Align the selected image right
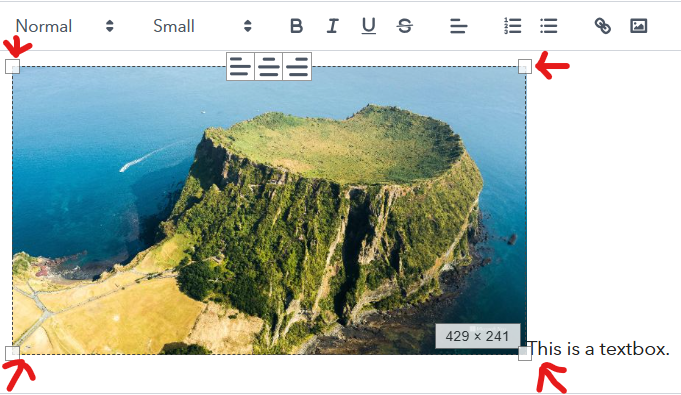 click(x=297, y=66)
